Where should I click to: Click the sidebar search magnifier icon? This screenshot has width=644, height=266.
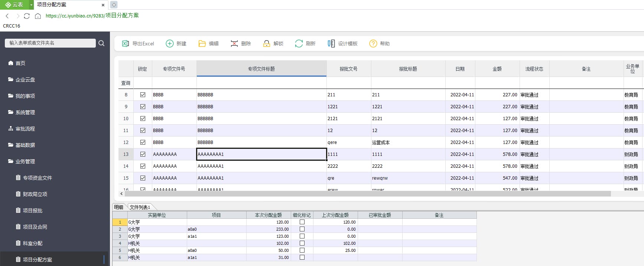pos(101,43)
